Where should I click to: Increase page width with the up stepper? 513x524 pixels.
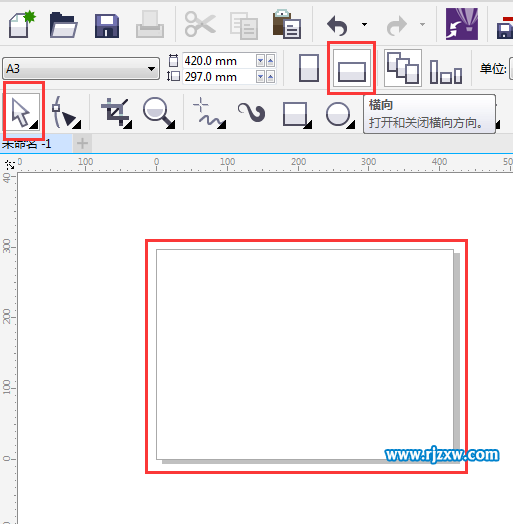coord(270,61)
